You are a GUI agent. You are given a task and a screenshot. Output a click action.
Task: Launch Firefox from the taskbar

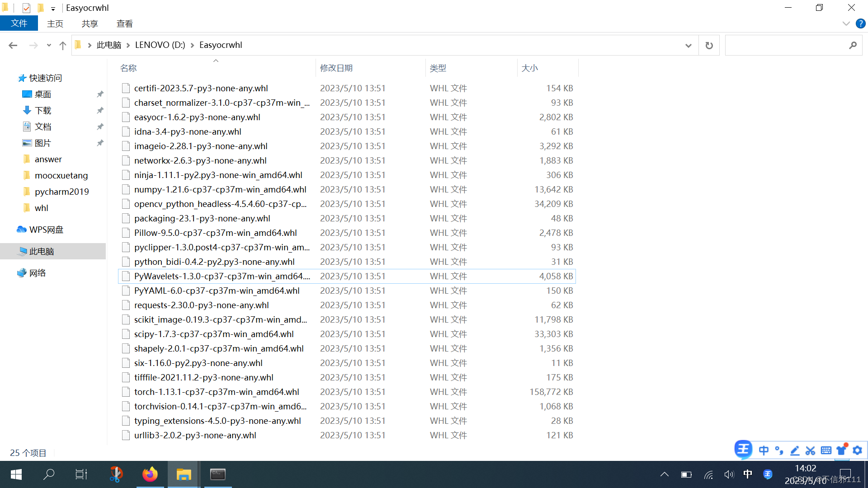click(150, 474)
